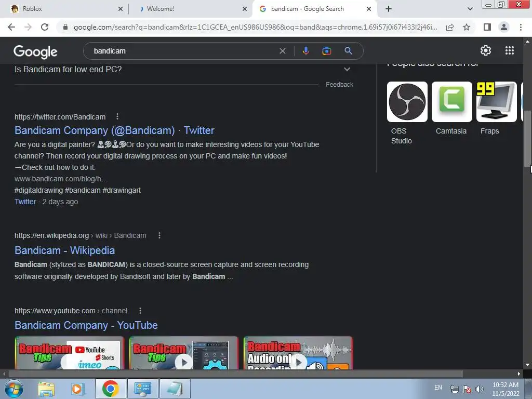This screenshot has width=532, height=399.
Task: Open volume control in system tray
Action: [x=480, y=389]
